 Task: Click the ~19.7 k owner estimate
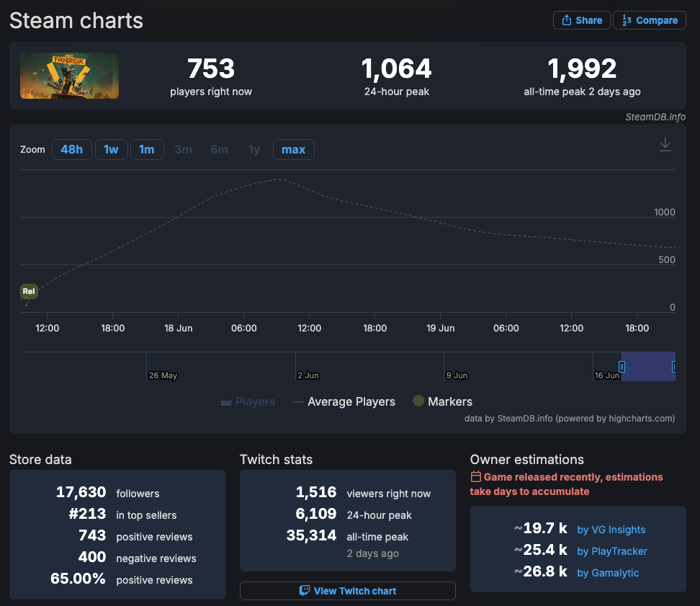(x=541, y=528)
